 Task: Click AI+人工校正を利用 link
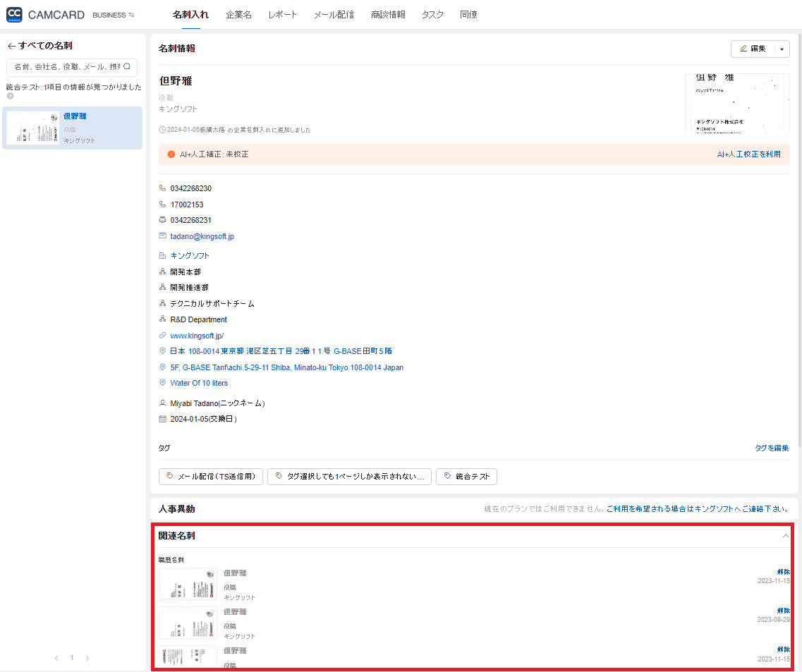tap(749, 154)
